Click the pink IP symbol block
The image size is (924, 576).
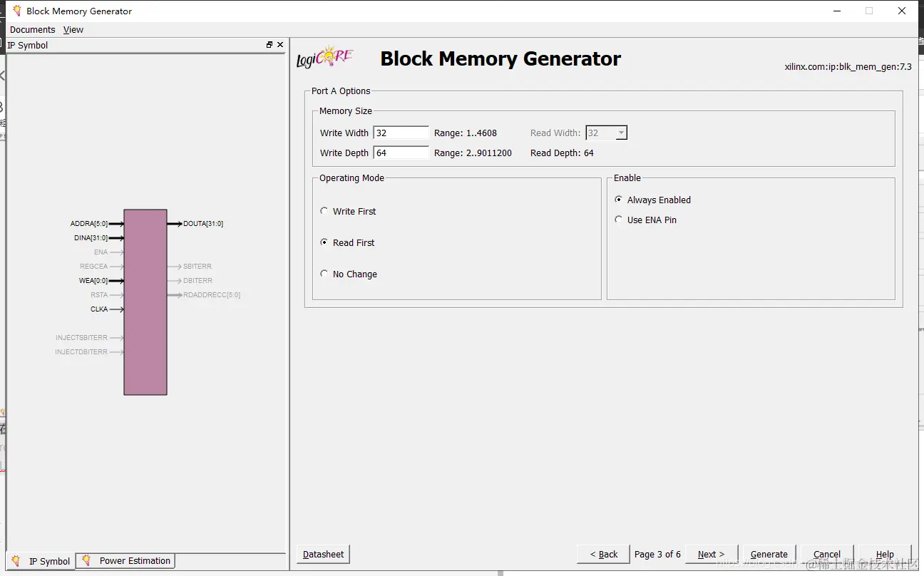pyautogui.click(x=145, y=302)
